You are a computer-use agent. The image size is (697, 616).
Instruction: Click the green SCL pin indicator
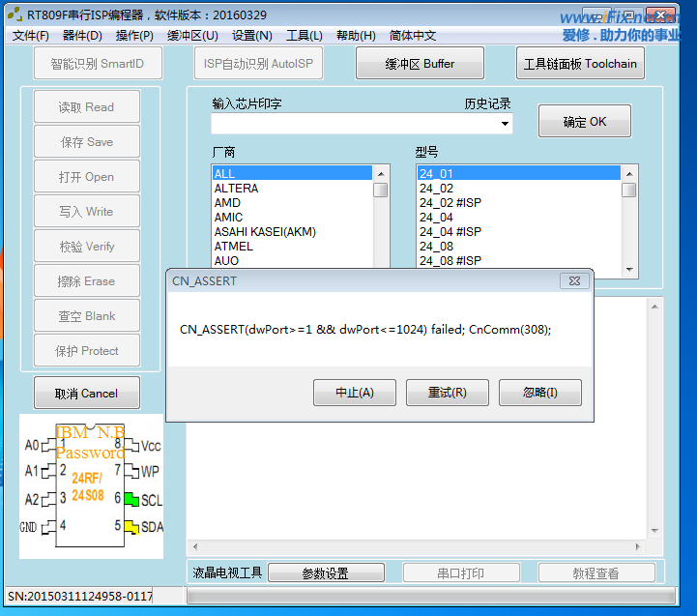click(131, 499)
